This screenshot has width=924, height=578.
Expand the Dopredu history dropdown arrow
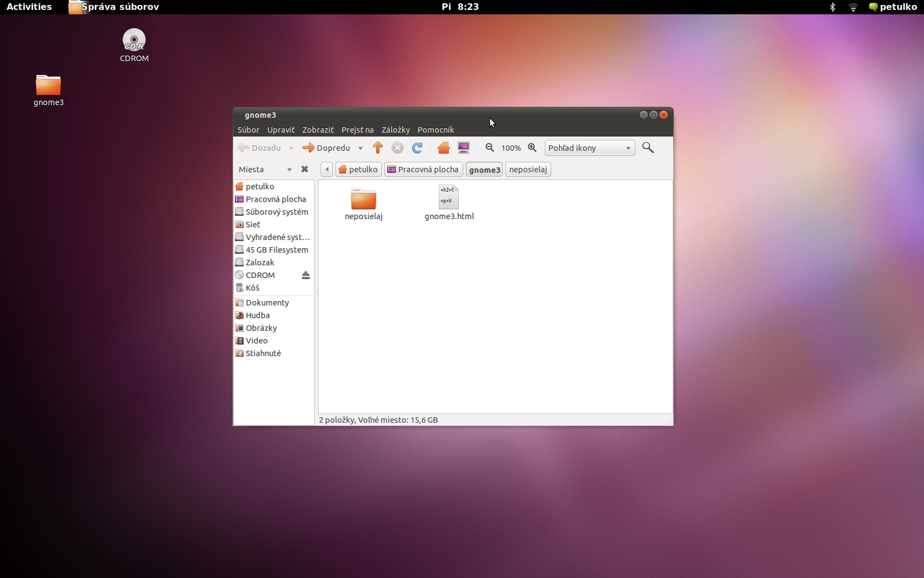pyautogui.click(x=360, y=148)
